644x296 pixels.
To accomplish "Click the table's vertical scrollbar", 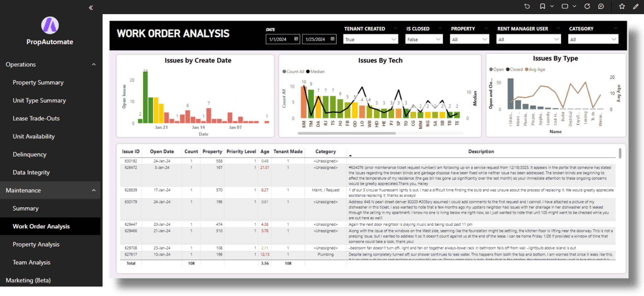I will [620, 153].
